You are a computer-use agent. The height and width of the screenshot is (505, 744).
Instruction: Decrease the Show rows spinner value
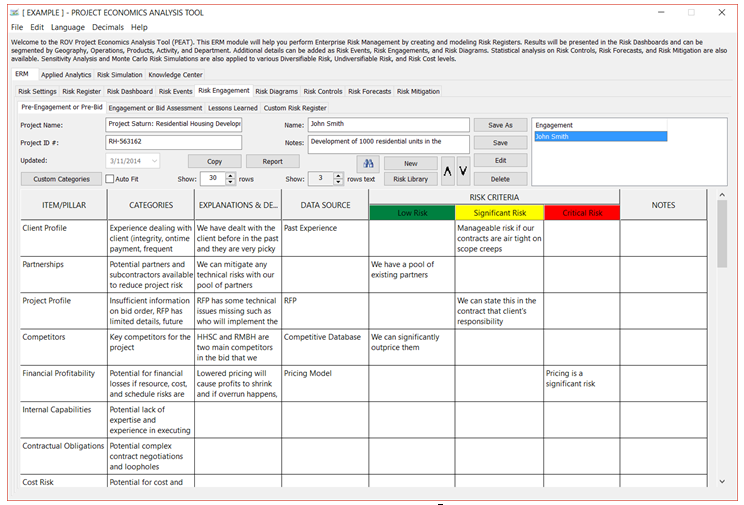click(230, 182)
